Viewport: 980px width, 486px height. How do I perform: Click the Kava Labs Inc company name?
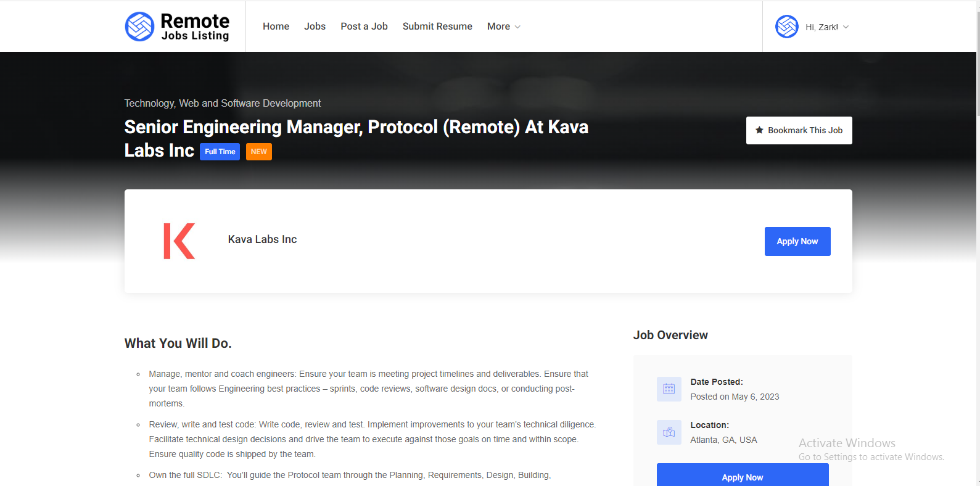coord(262,239)
